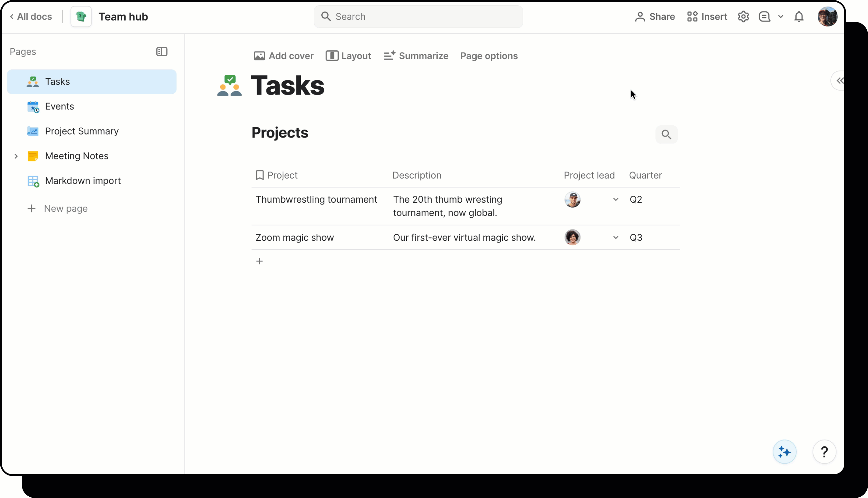Go back to All docs
Viewport: 868px width, 498px height.
pos(30,16)
